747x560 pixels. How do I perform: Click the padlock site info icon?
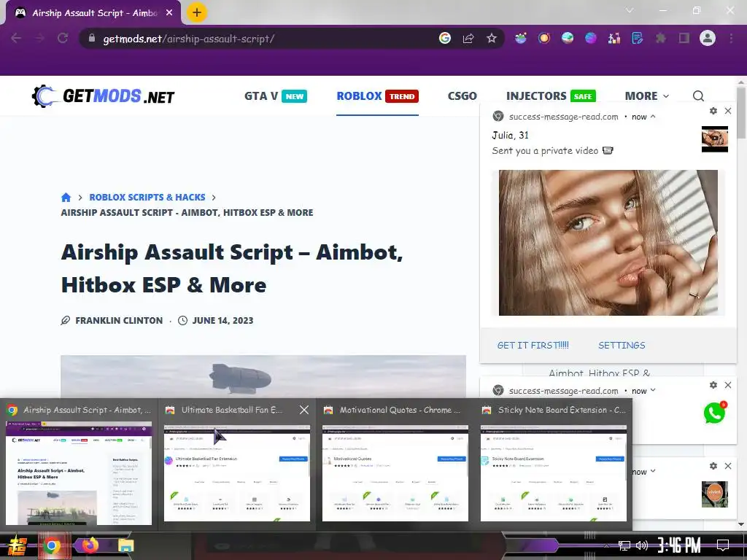tap(91, 38)
